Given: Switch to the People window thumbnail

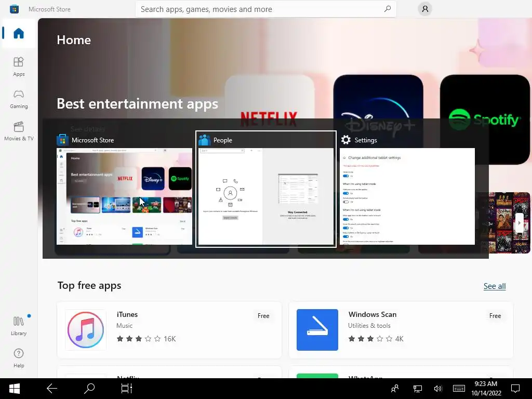Looking at the screenshot, I should (x=265, y=196).
